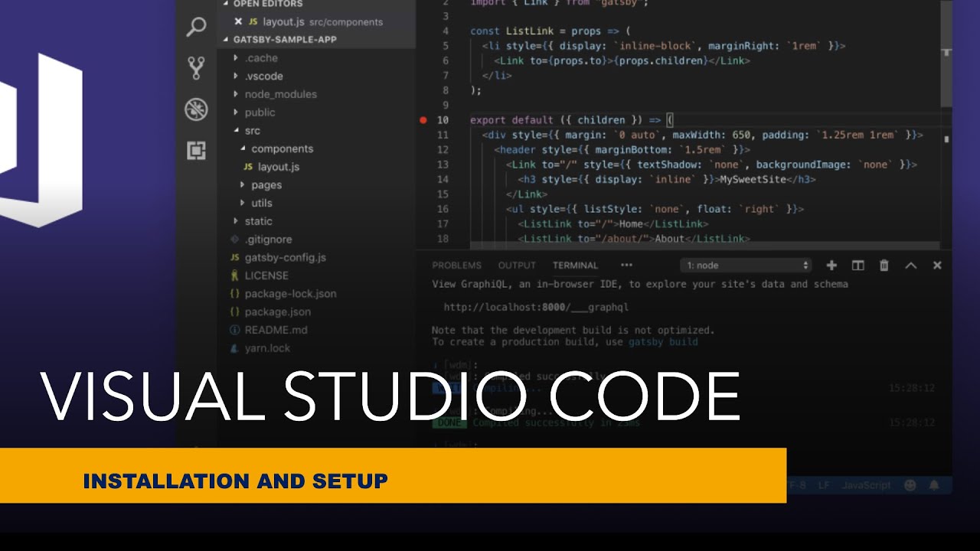Click the feedback smiley in the status bar
This screenshot has width=980, height=551.
click(910, 485)
